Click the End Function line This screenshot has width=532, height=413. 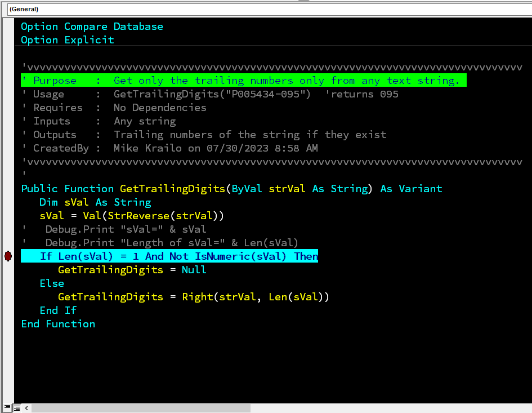pyautogui.click(x=58, y=324)
